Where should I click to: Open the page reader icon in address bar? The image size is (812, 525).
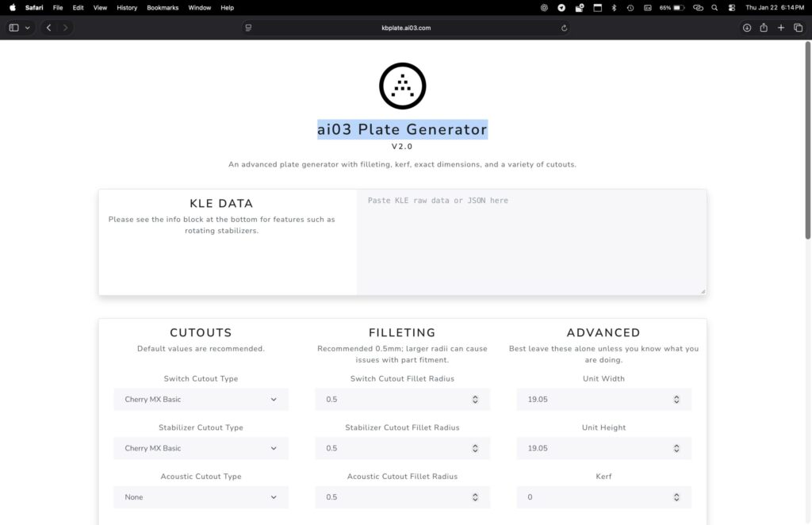(248, 28)
